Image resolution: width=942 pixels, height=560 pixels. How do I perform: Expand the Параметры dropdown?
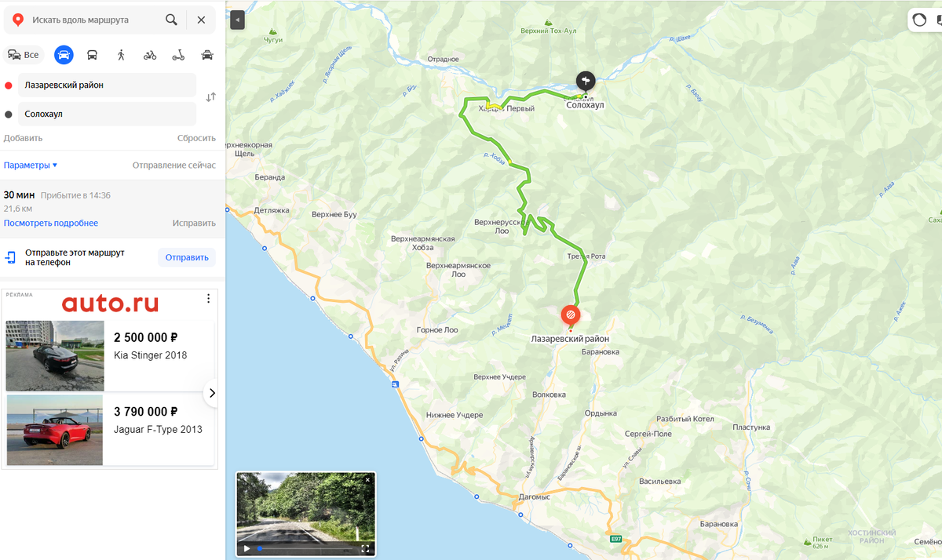tap(31, 165)
